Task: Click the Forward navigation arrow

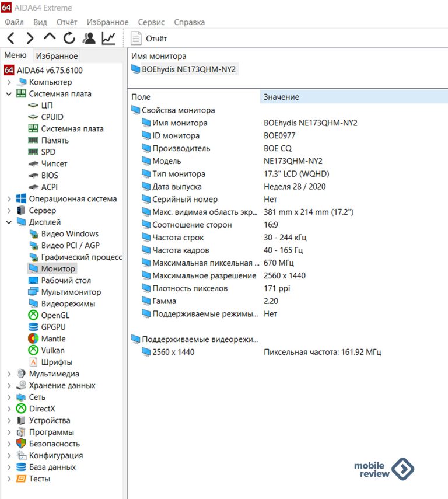Action: tap(30, 39)
